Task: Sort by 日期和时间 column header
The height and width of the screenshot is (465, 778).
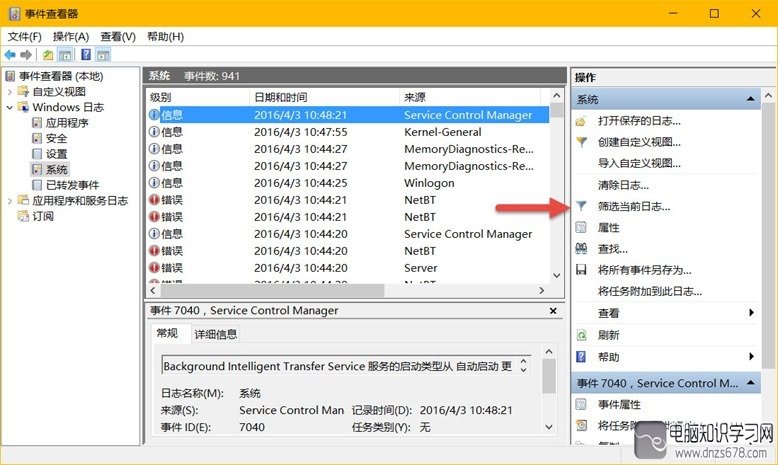Action: click(324, 97)
